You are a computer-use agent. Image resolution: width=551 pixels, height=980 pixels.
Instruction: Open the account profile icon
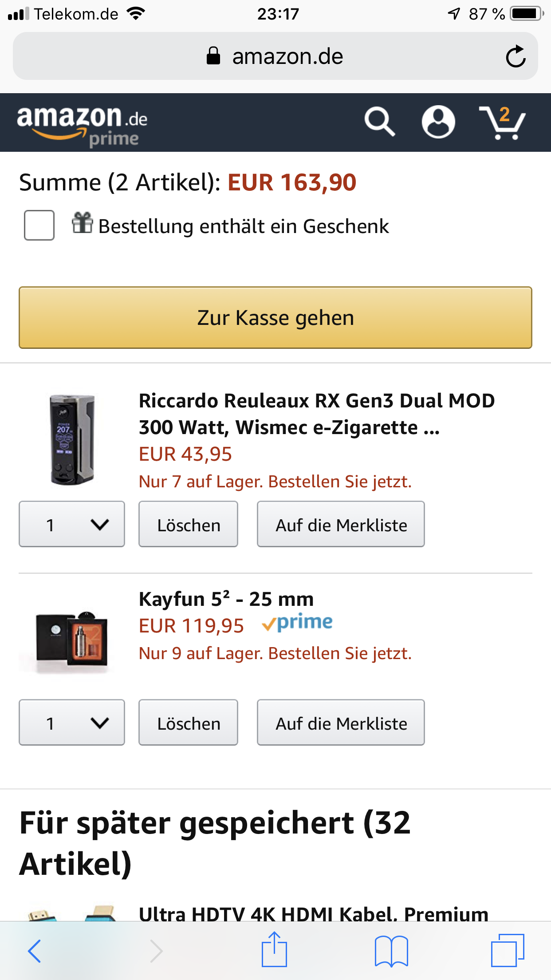point(438,122)
